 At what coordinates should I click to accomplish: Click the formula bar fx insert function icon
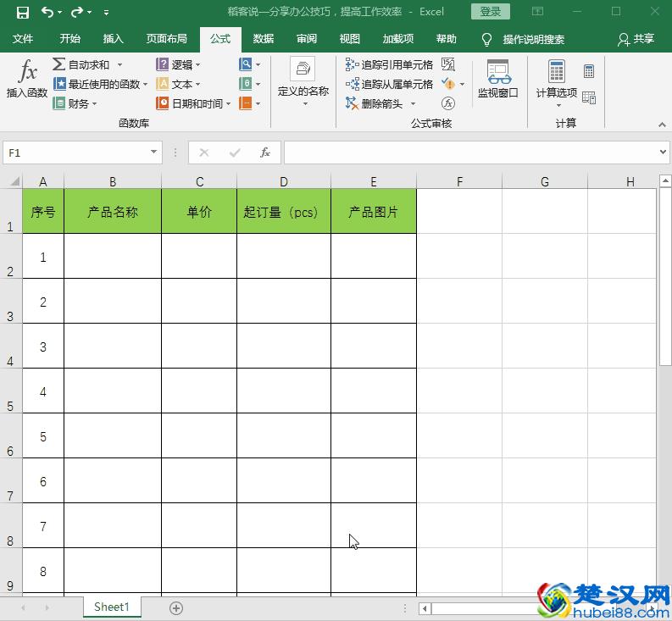[265, 152]
